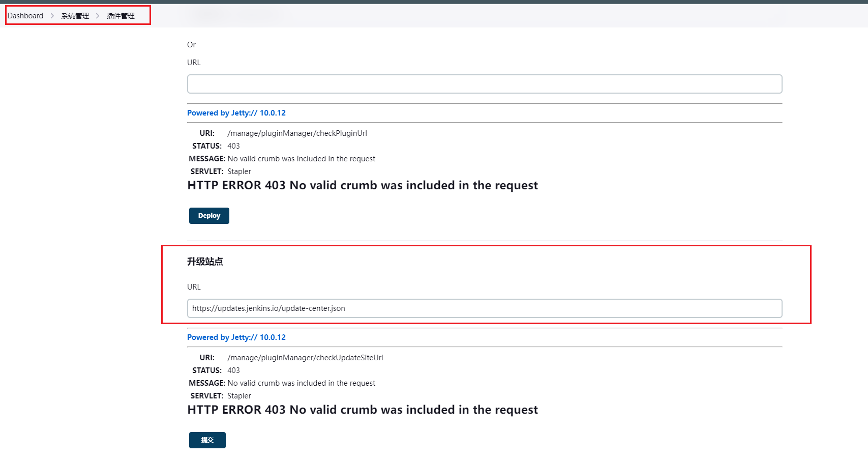The height and width of the screenshot is (460, 868).
Task: Go to 系统管理 in the breadcrumb
Action: click(x=75, y=16)
